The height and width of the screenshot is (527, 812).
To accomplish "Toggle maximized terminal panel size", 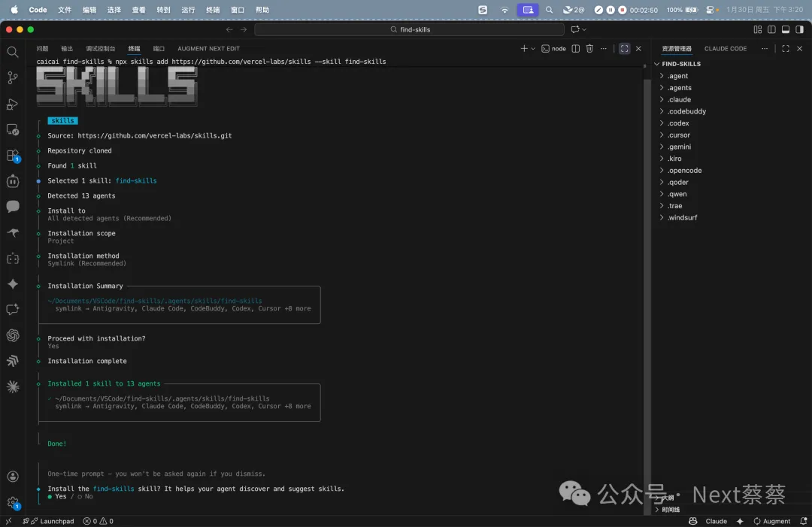I will tap(624, 49).
